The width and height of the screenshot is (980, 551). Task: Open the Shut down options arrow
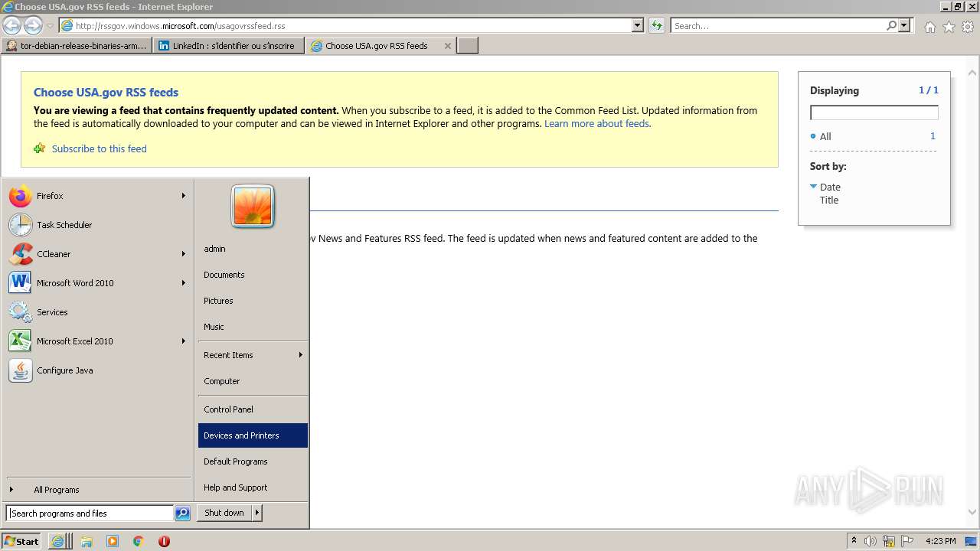[x=257, y=513]
